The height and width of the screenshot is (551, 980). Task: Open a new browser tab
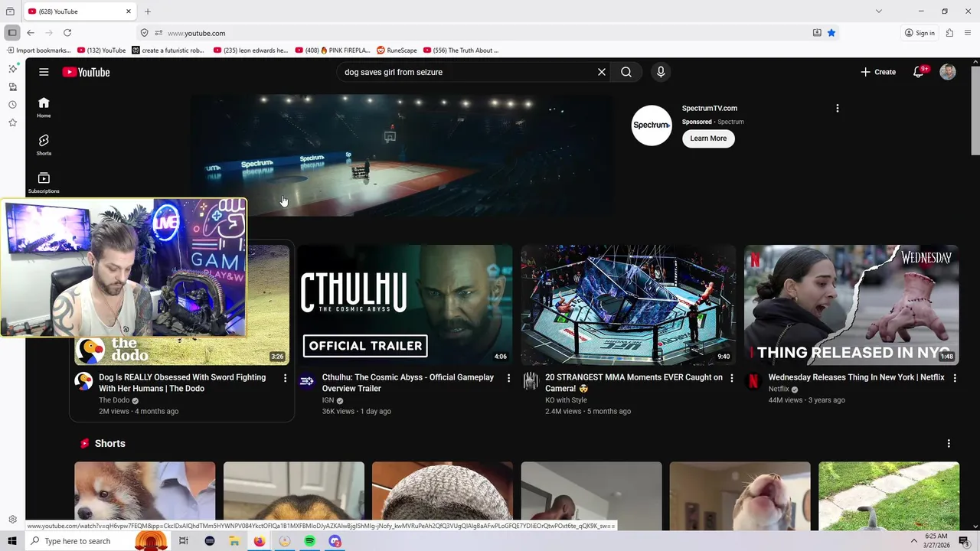click(x=148, y=11)
